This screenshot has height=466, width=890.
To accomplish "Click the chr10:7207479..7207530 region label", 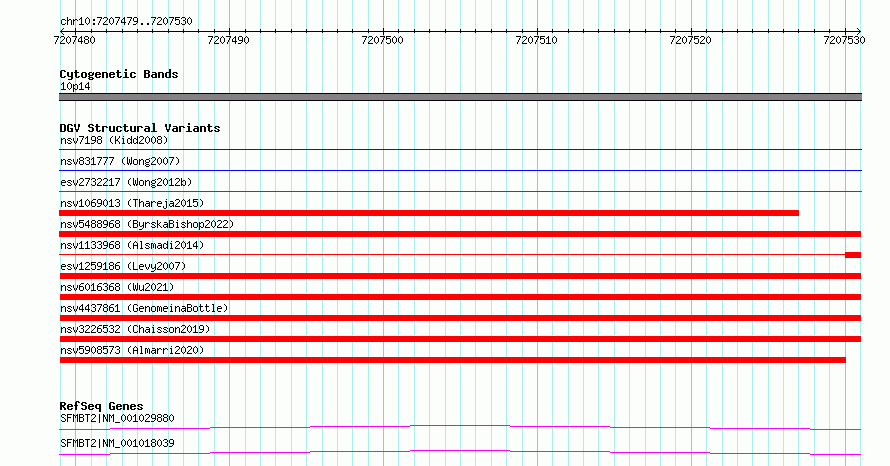I will tap(126, 21).
